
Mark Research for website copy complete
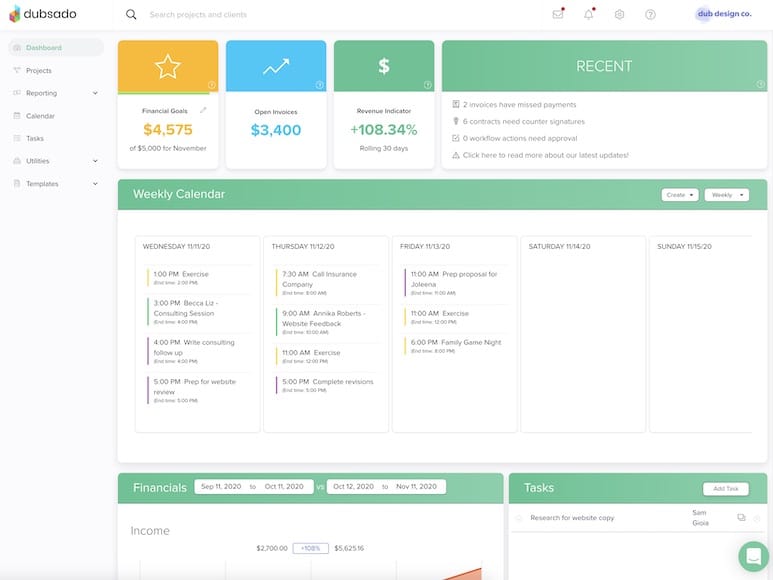point(518,518)
